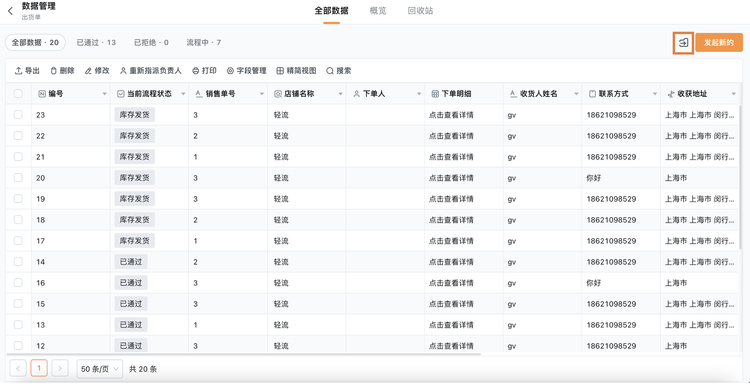Viewport: 750px width, 384px height.
Task: Open the 50 条/页 page size dropdown
Action: tap(99, 369)
